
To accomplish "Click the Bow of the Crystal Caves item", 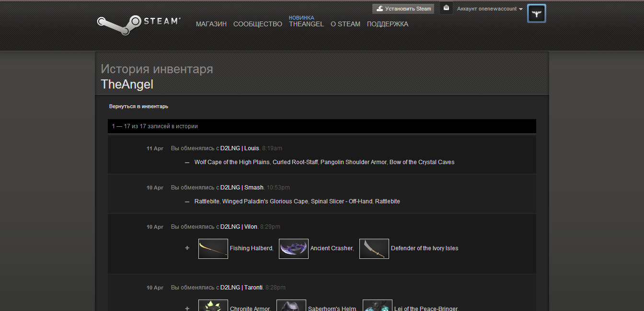I will click(422, 162).
